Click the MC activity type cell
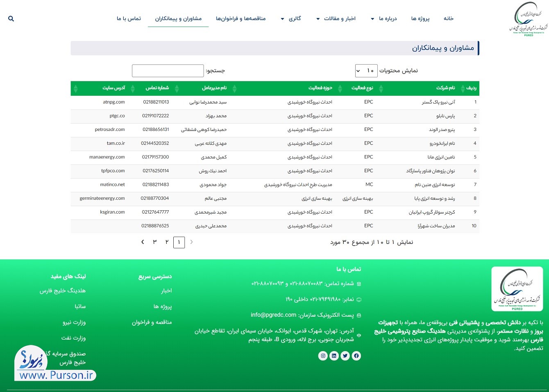 [x=369, y=185]
